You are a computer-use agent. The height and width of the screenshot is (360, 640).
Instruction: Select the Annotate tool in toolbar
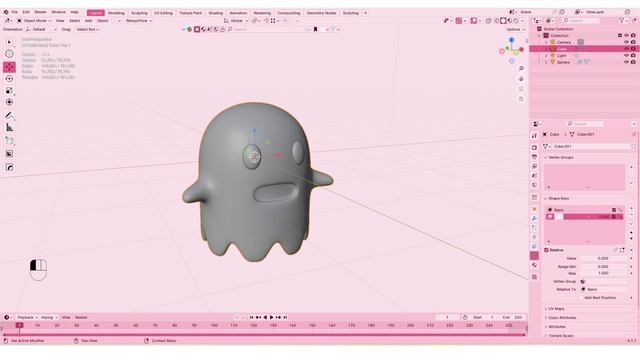(9, 116)
